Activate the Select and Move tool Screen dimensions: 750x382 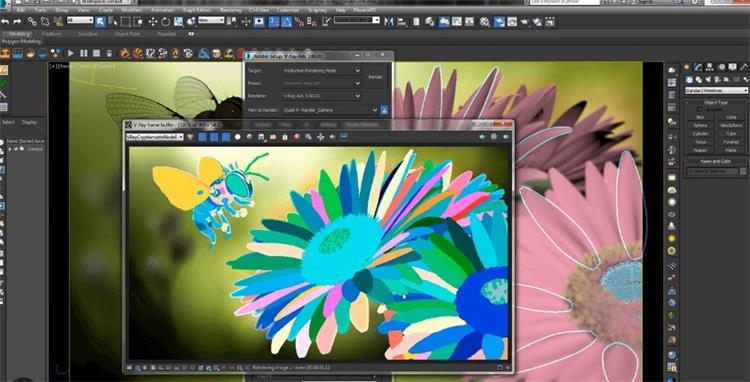[x=153, y=22]
